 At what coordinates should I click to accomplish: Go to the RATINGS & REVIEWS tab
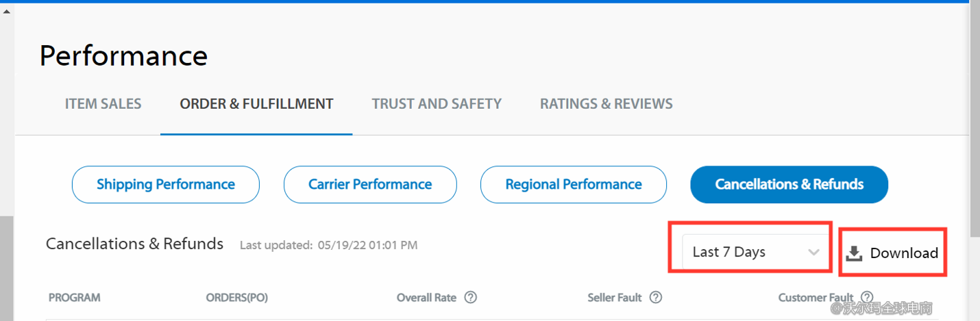(x=606, y=104)
